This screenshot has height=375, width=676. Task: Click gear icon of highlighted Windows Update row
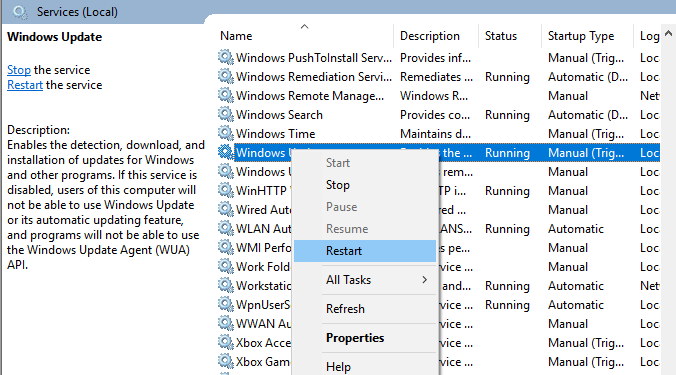click(x=225, y=152)
